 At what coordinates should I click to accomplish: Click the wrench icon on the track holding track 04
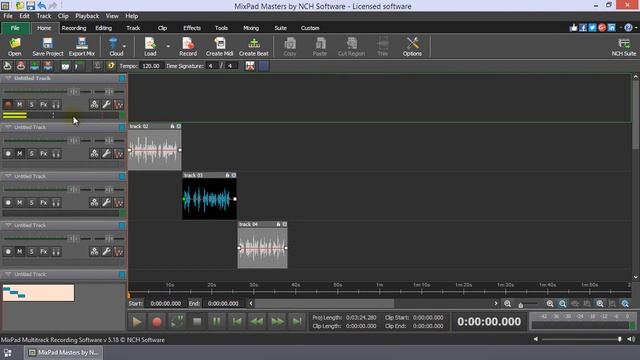click(x=106, y=252)
